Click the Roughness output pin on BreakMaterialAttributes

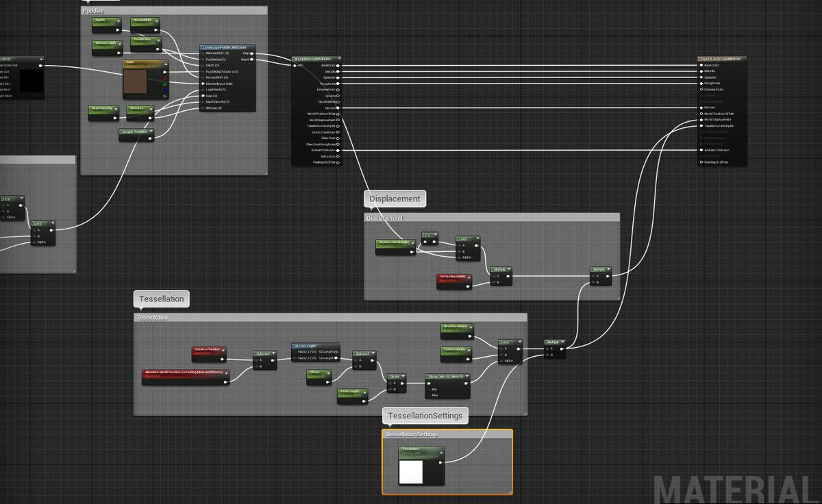coord(338,84)
